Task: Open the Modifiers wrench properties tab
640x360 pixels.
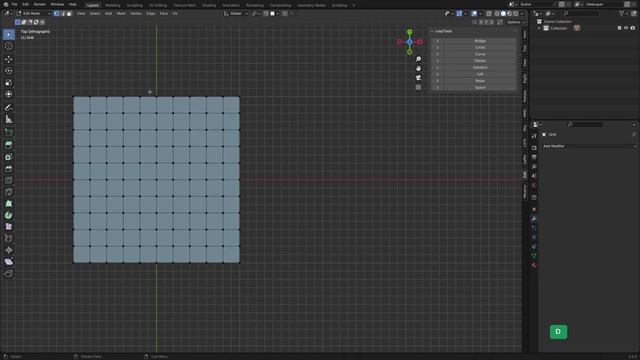Action: pyautogui.click(x=534, y=219)
